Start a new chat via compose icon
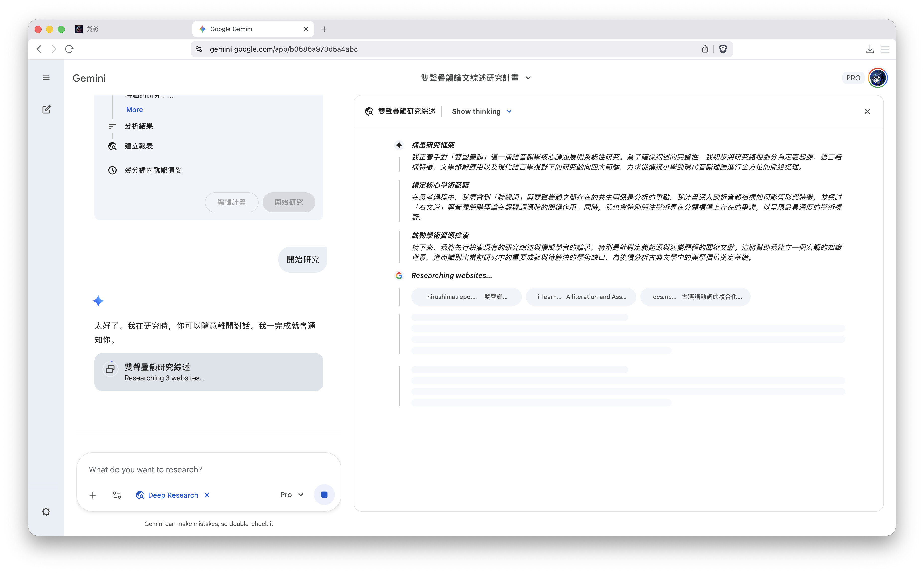924x573 pixels. [x=46, y=110]
